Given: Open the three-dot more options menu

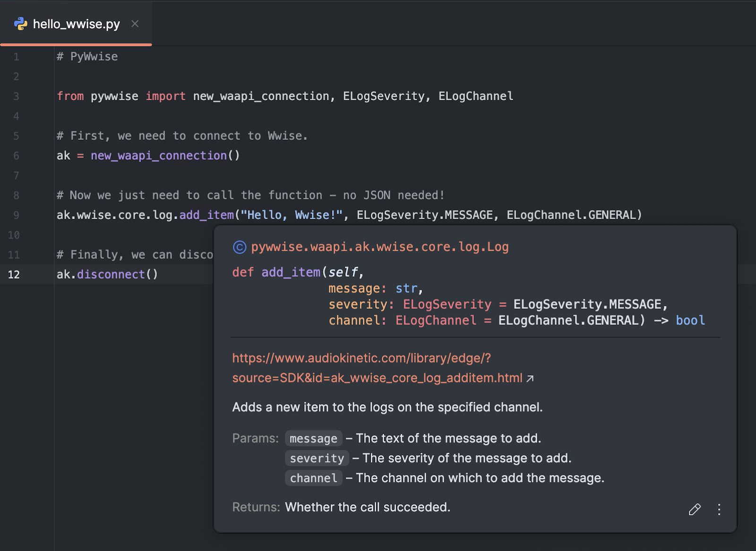Looking at the screenshot, I should click(719, 509).
